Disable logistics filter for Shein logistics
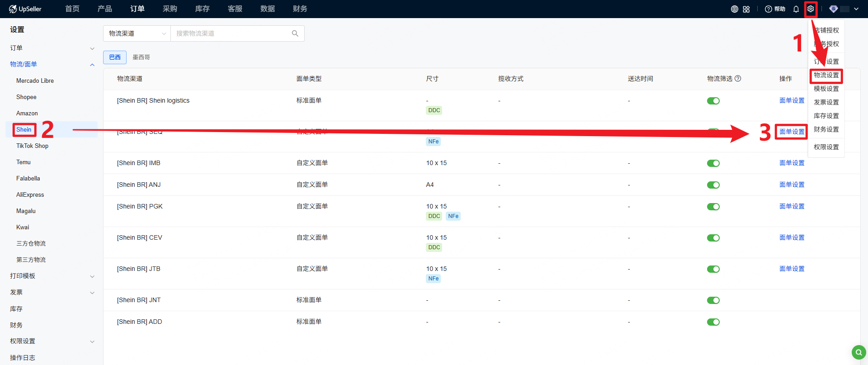Screen dimensions: 868x365 coord(713,101)
